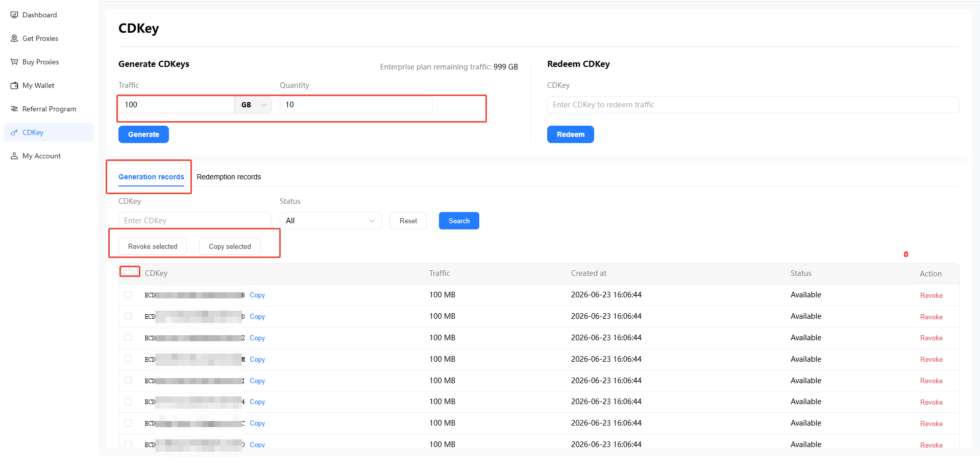Check the CDKey row ending in D
Viewport: 980px width, 468px height.
point(128,316)
